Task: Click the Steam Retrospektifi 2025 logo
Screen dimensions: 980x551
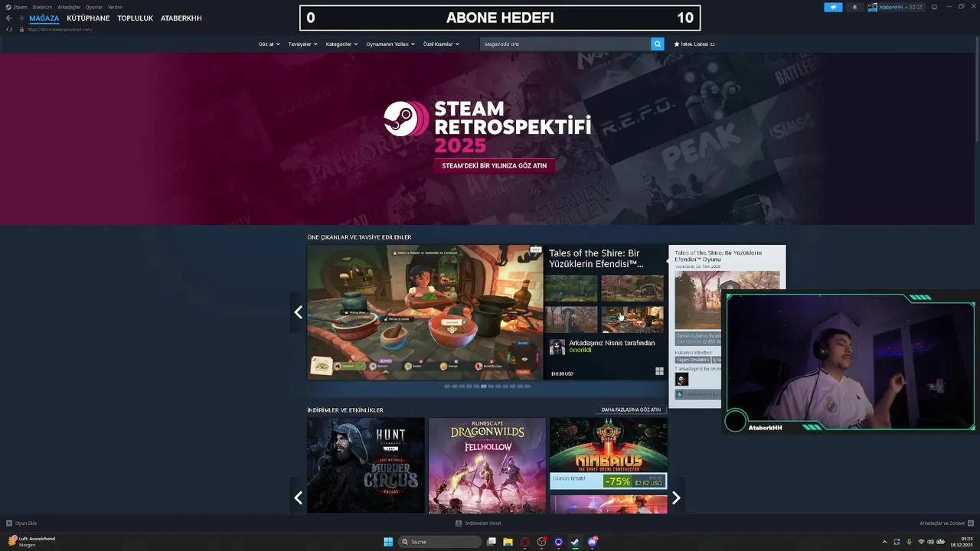Action: coord(488,127)
